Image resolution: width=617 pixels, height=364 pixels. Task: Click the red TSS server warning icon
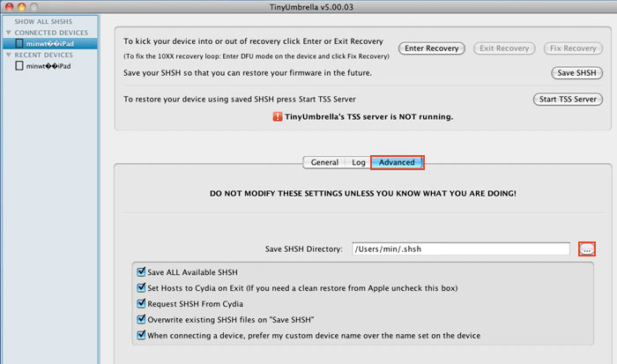pyautogui.click(x=278, y=116)
